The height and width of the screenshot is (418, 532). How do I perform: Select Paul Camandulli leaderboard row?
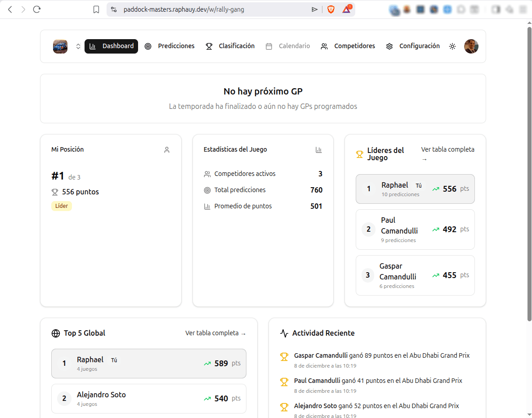(x=415, y=229)
